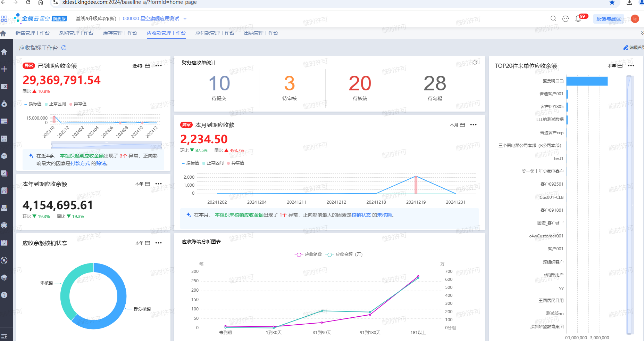Expand the organization selector dropdown arrow

pos(185,19)
